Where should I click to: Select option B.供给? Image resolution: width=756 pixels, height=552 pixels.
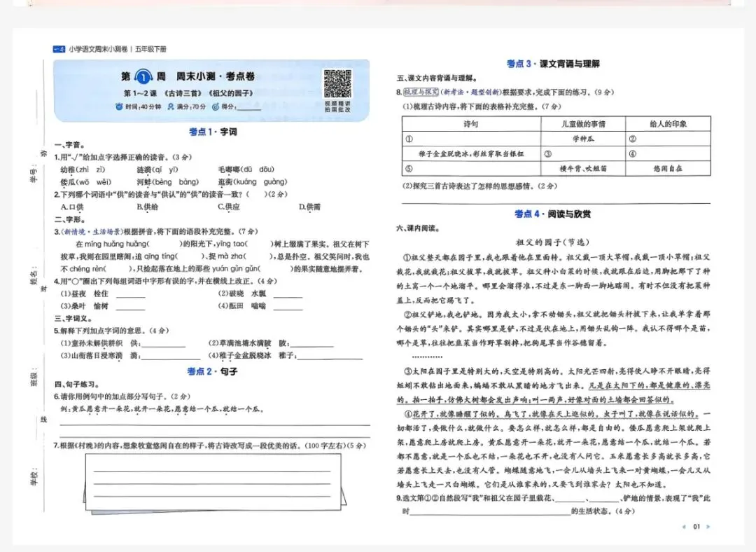coord(148,207)
